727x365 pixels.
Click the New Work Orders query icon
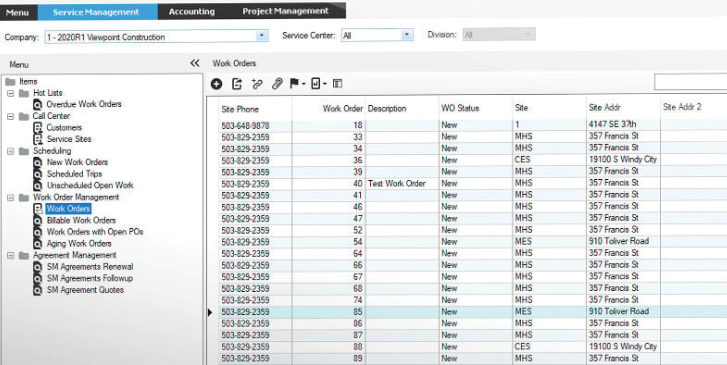[38, 162]
